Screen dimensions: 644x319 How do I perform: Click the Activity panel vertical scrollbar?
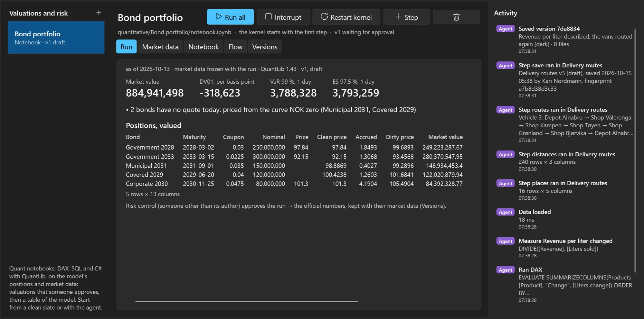tap(635, 150)
